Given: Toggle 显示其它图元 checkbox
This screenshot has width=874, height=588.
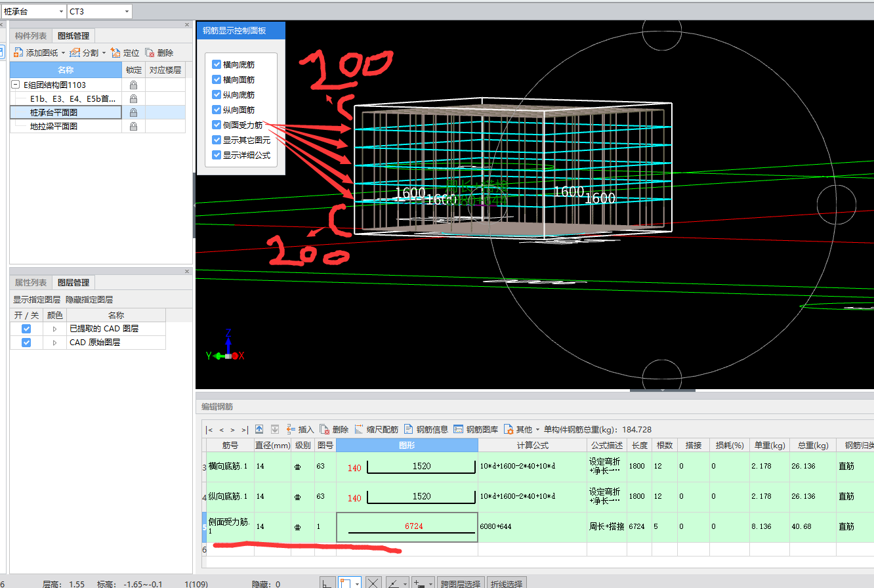Looking at the screenshot, I should (x=217, y=140).
